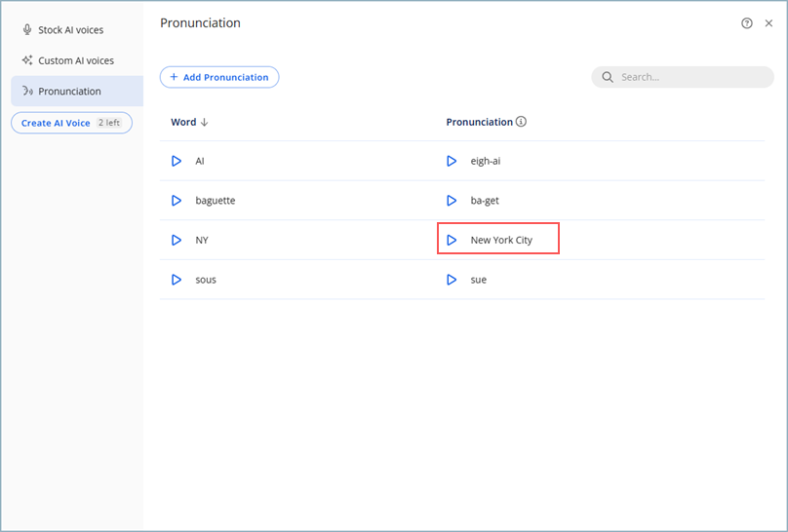Open the Stock AI voices tab
Viewport: 788px width, 532px height.
point(70,30)
